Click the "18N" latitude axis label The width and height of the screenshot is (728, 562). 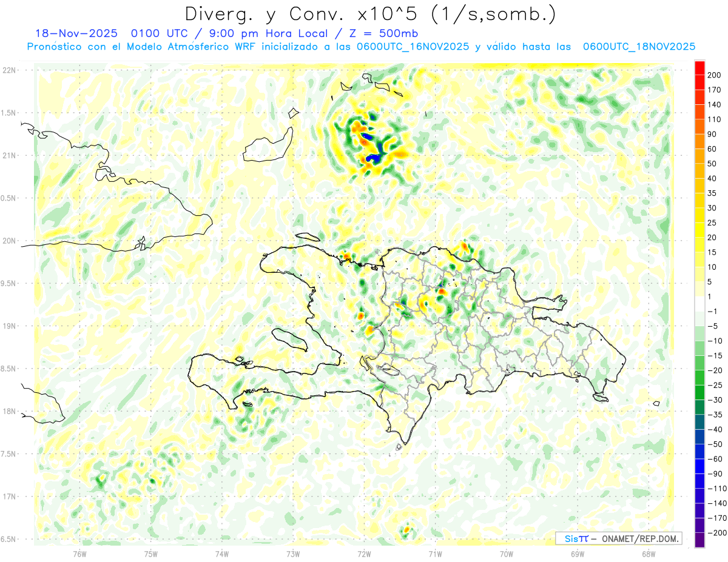pyautogui.click(x=9, y=411)
